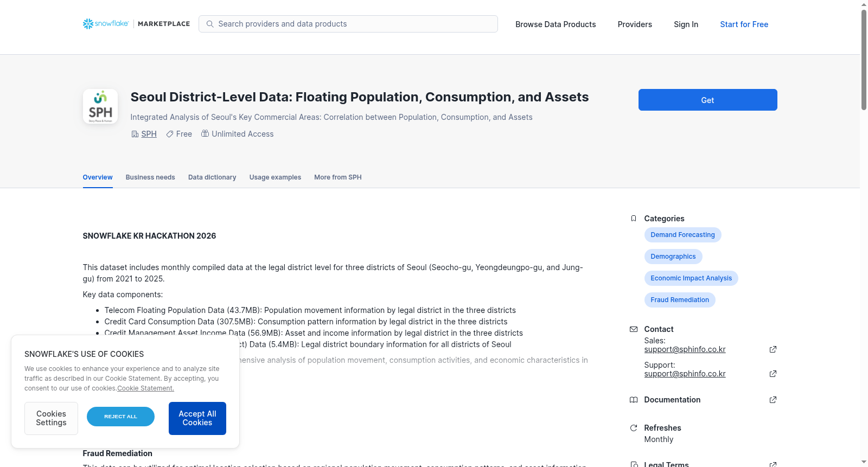
Task: Click the Seoul District-Level Data title
Action: 360,97
